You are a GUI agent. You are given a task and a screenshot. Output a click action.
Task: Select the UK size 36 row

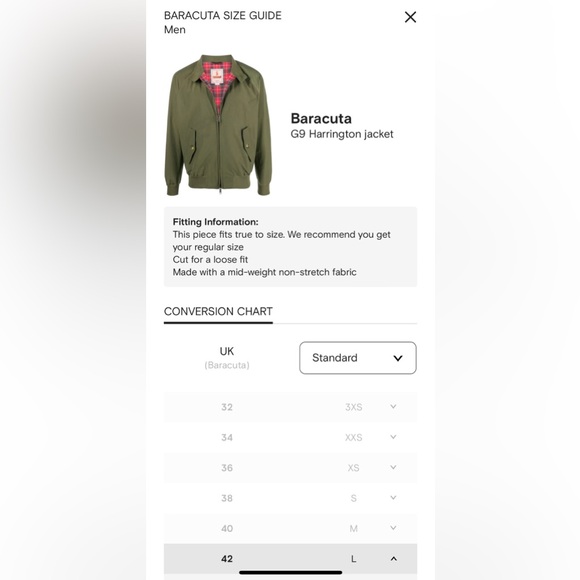(290, 468)
